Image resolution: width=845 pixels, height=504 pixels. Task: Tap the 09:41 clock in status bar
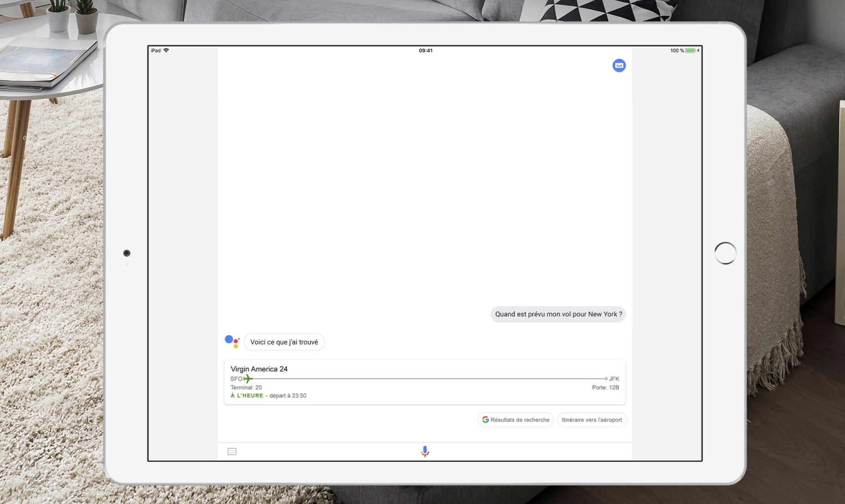[x=425, y=51]
